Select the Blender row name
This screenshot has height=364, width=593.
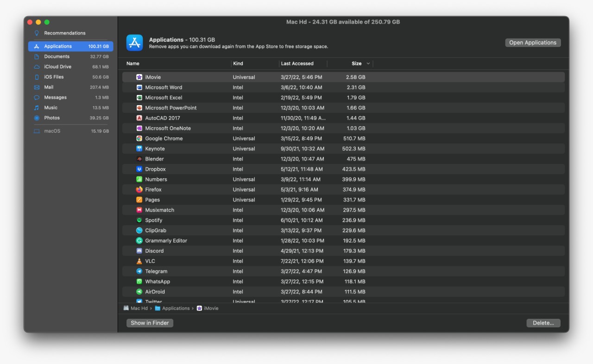[x=154, y=159]
